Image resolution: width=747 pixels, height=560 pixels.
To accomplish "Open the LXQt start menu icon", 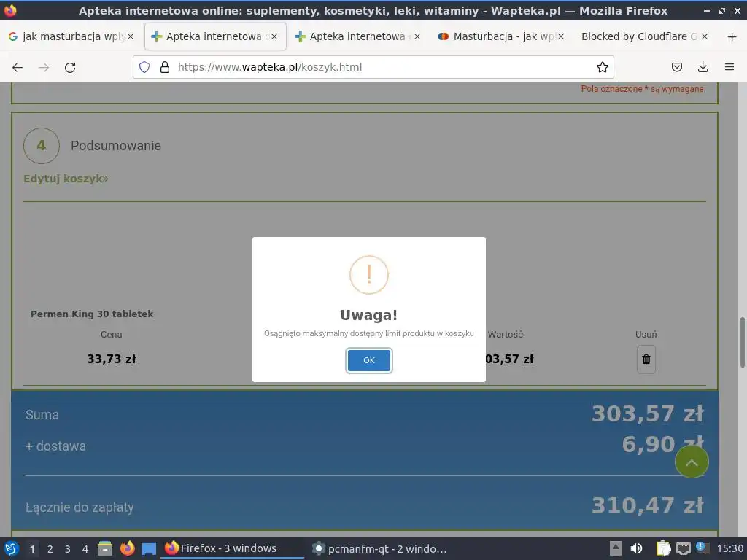I will 12,548.
